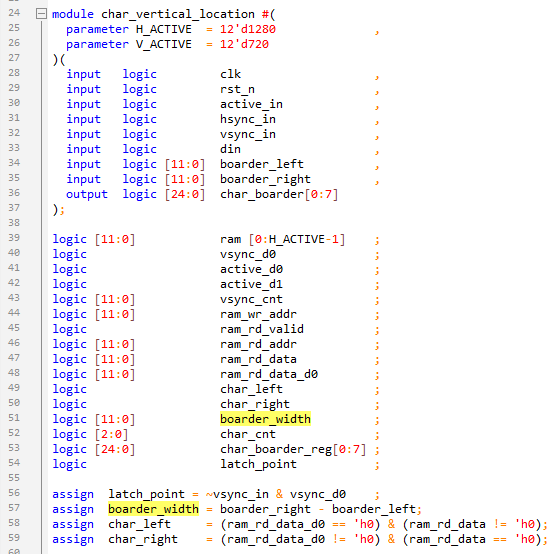Click the [2:0] range on line 52
557x554 pixels.
click(x=111, y=434)
